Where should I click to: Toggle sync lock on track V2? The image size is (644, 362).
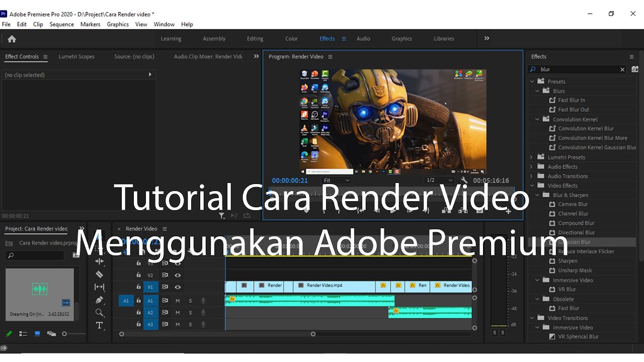[165, 275]
